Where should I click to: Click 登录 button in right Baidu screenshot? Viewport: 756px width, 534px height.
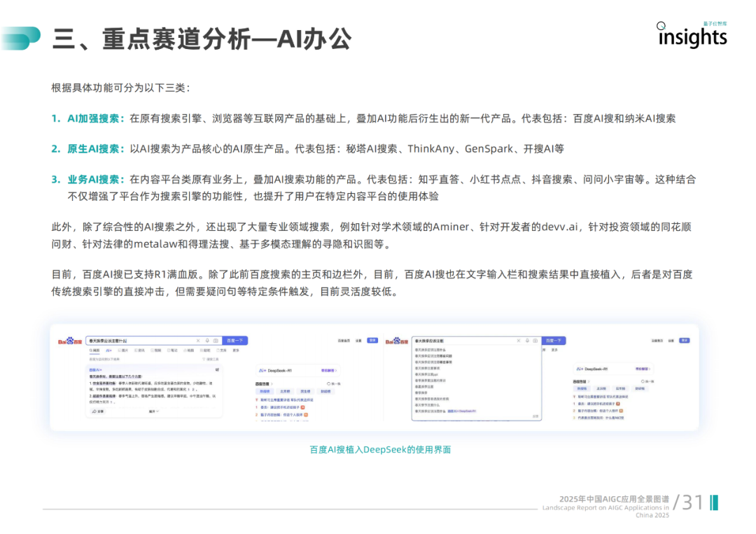pyautogui.click(x=685, y=340)
